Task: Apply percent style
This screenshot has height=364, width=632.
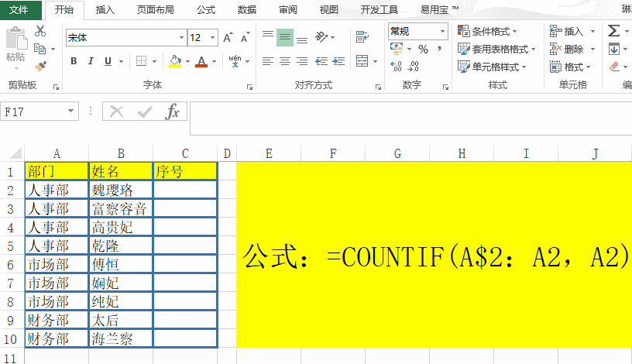Action: (423, 49)
